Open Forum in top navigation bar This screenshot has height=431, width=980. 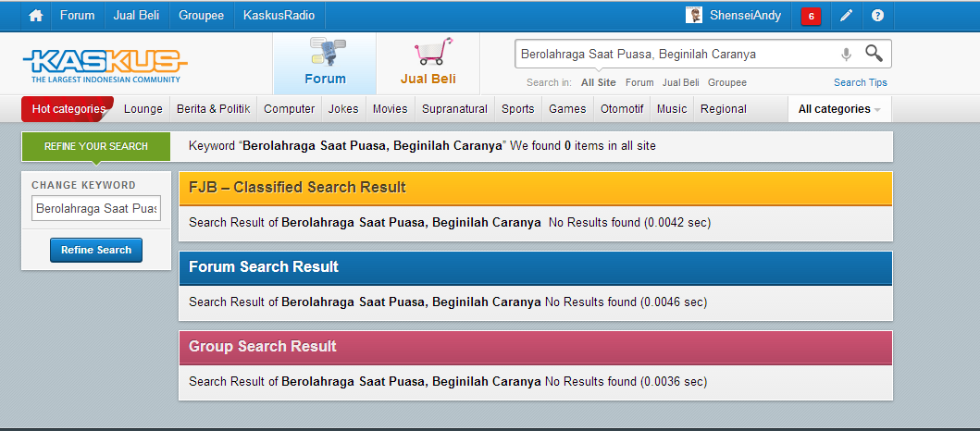pos(78,16)
